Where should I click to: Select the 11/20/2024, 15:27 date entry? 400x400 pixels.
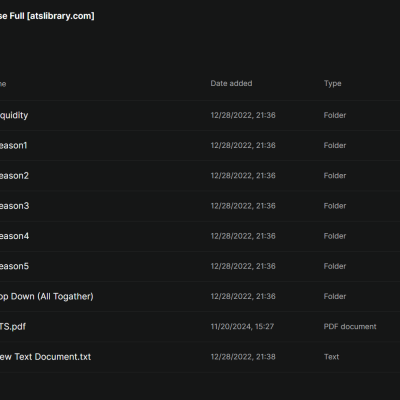242,327
